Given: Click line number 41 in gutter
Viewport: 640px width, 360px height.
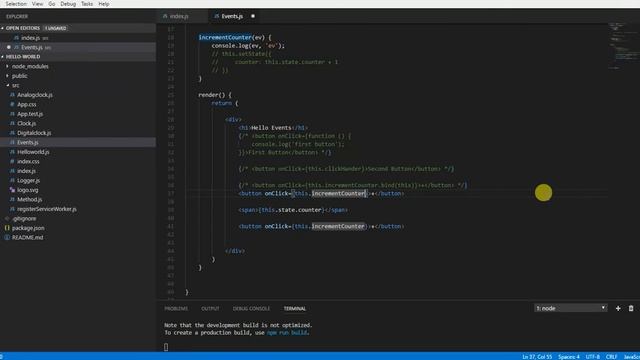Looking at the screenshot, I should pyautogui.click(x=170, y=226).
